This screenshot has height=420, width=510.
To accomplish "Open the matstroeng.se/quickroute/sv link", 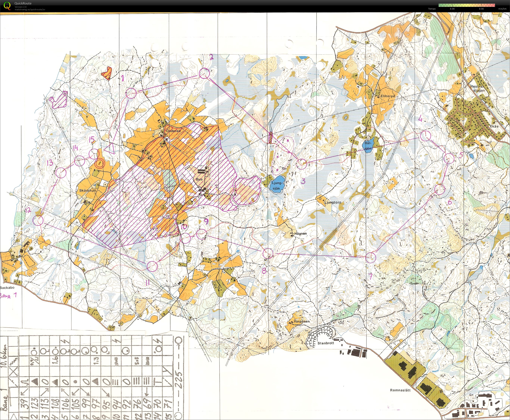I will coord(30,10).
